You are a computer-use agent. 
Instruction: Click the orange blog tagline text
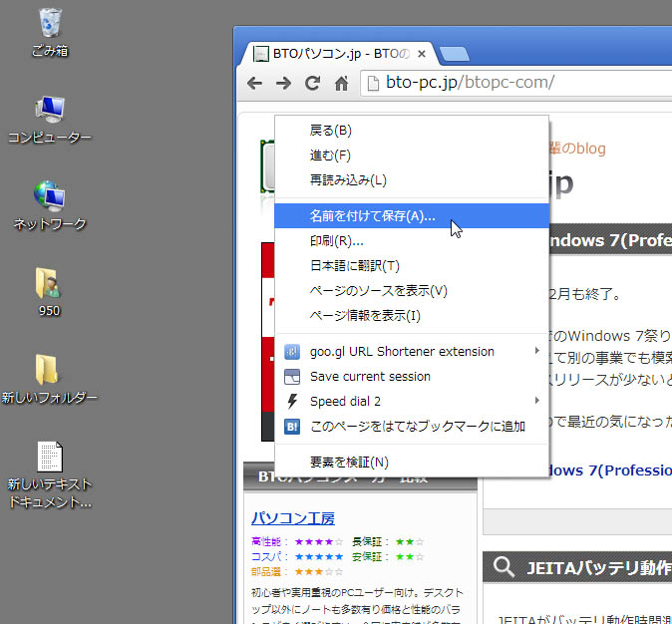tap(577, 149)
